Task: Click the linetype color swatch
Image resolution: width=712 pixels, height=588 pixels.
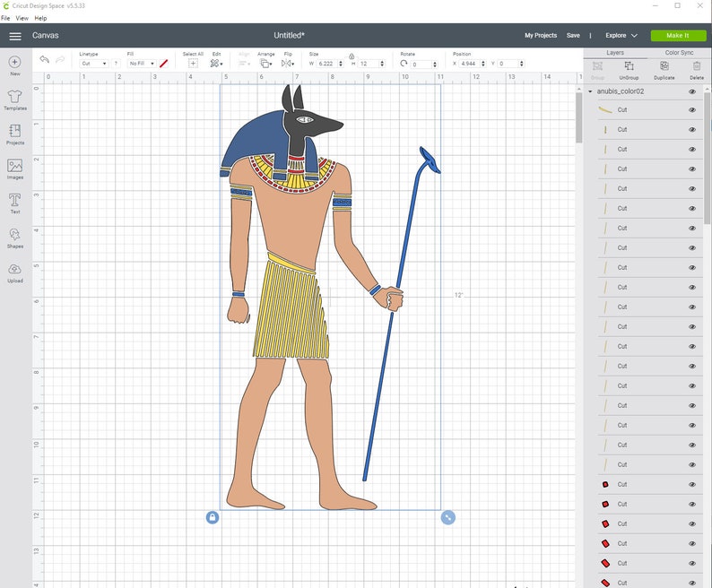Action: [x=164, y=64]
